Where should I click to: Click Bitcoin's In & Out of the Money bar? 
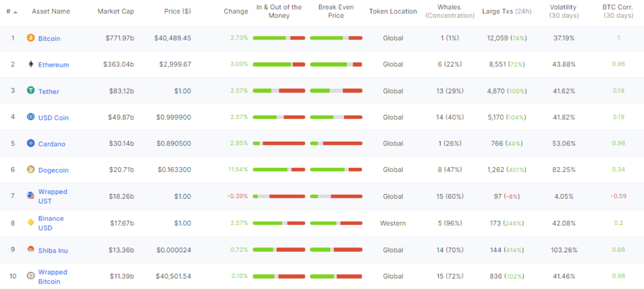279,38
